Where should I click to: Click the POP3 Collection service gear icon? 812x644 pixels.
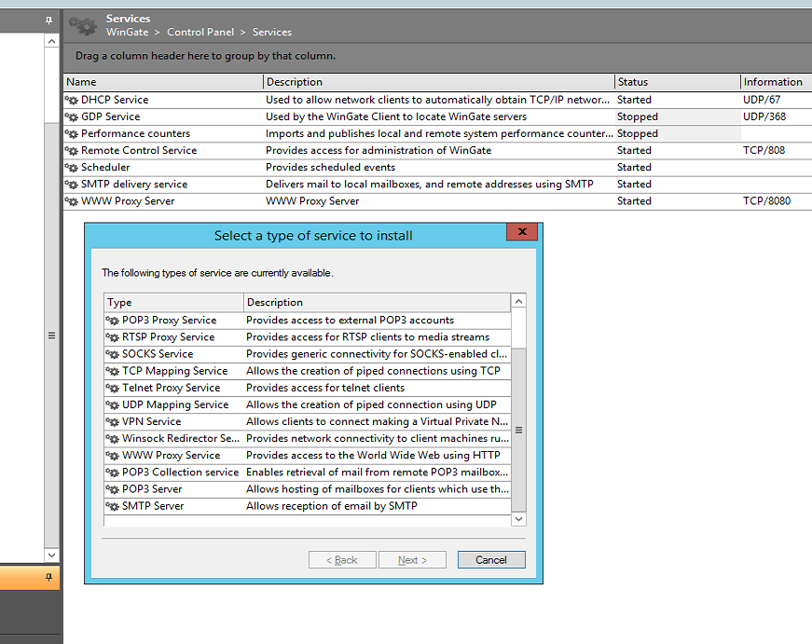coord(113,473)
